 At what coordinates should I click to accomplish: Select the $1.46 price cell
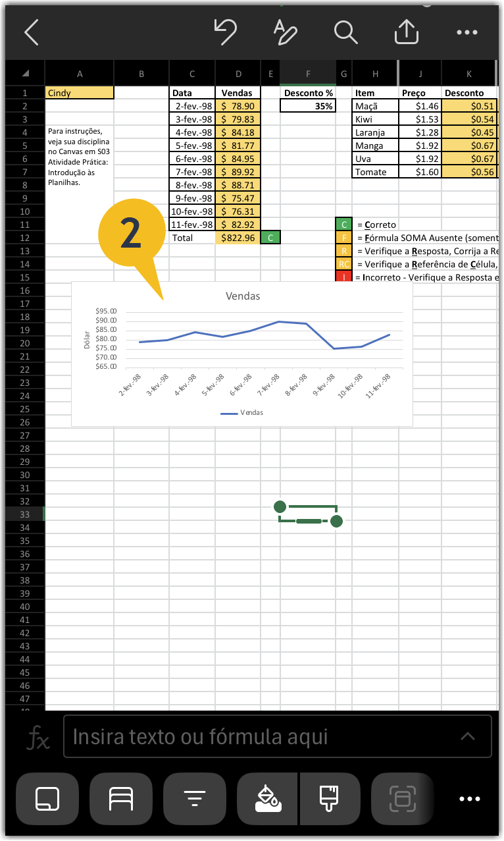pyautogui.click(x=420, y=106)
